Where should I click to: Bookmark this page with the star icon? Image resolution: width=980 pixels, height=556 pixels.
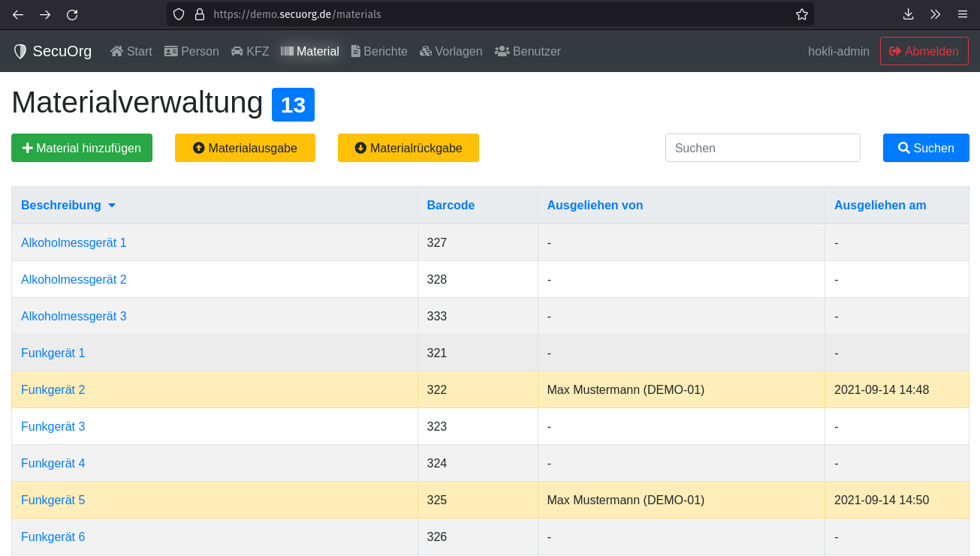pos(802,14)
